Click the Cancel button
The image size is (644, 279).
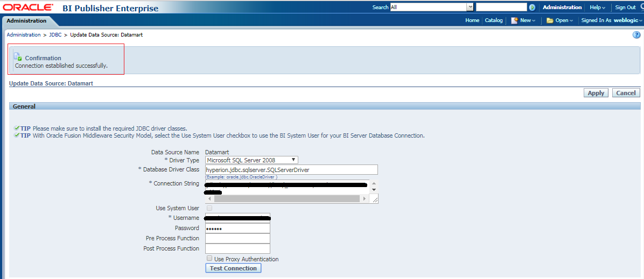click(626, 92)
